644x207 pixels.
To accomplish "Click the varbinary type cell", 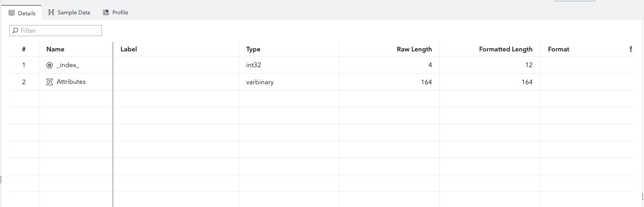I will (x=260, y=82).
